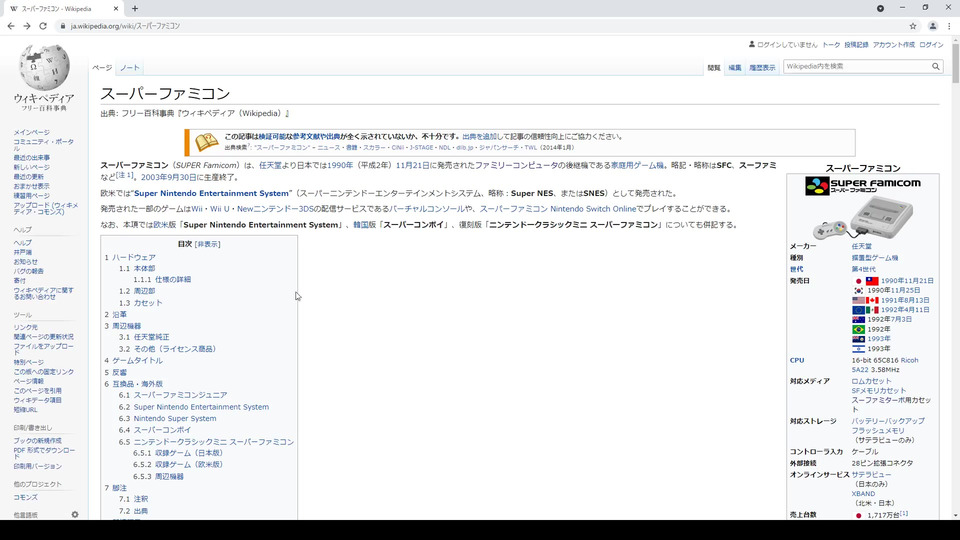960x540 pixels.
Task: Open PDF 形式でダウンロード link
Action: (x=44, y=453)
